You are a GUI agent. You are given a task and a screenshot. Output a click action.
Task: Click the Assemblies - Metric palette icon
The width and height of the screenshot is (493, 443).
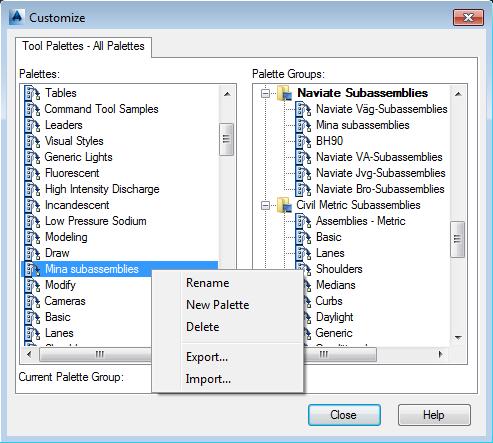click(x=303, y=221)
